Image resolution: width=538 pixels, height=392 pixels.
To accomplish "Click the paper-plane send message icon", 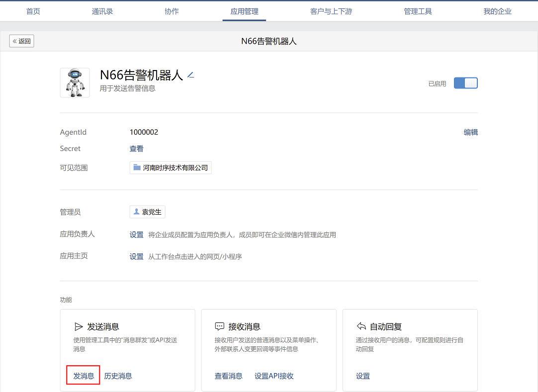I will click(x=79, y=326).
